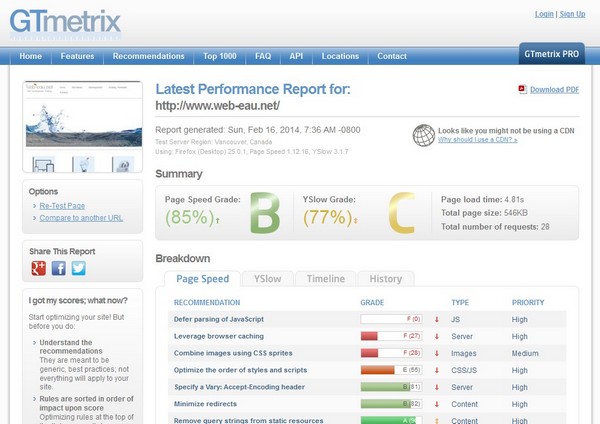Expand Optimize the order of styles and scripts
600x424 pixels.
click(240, 370)
